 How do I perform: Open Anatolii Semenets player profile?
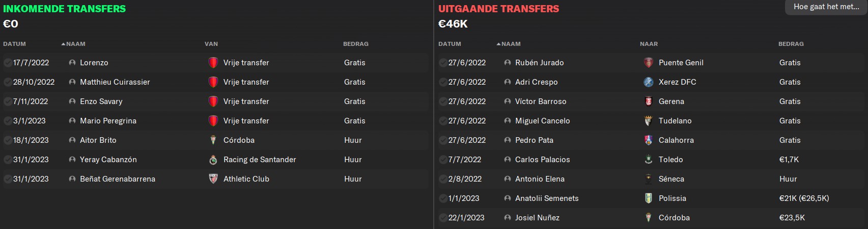click(547, 198)
